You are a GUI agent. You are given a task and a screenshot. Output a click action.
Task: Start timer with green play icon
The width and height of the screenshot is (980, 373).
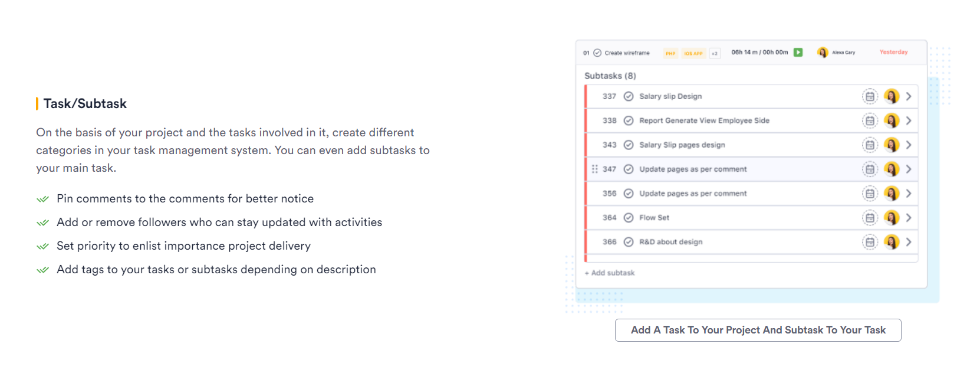(798, 53)
